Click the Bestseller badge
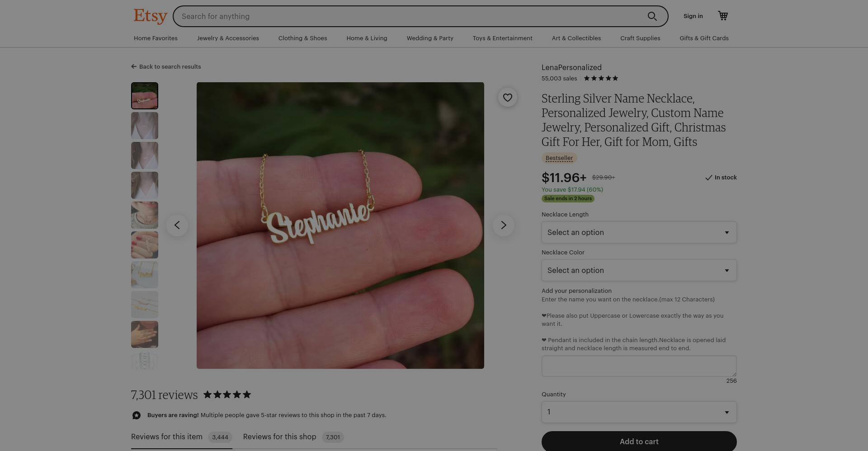 click(x=559, y=158)
